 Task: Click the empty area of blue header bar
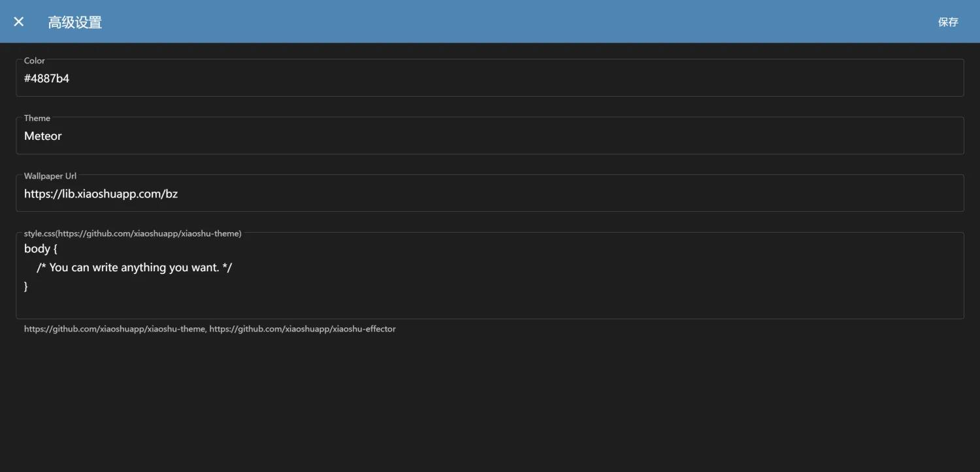point(523,22)
